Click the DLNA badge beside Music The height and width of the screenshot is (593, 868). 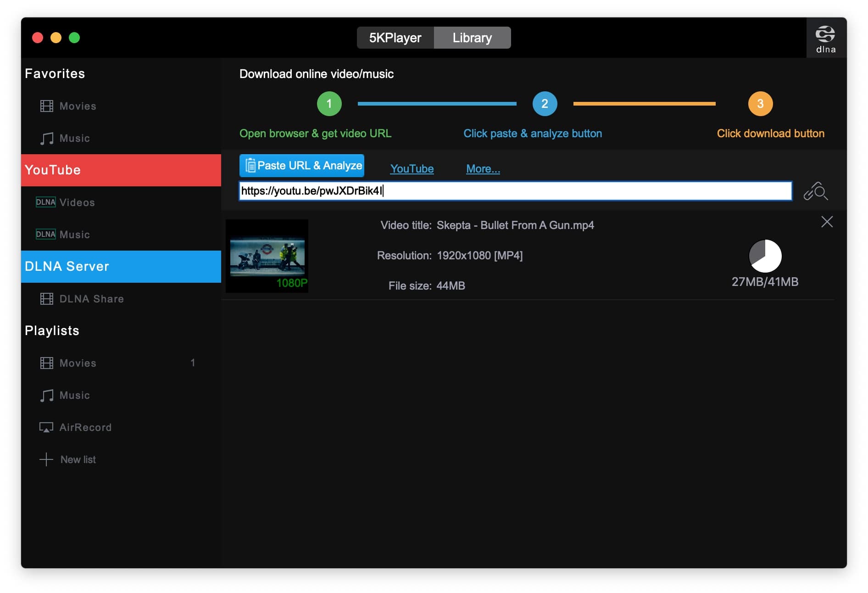click(45, 235)
